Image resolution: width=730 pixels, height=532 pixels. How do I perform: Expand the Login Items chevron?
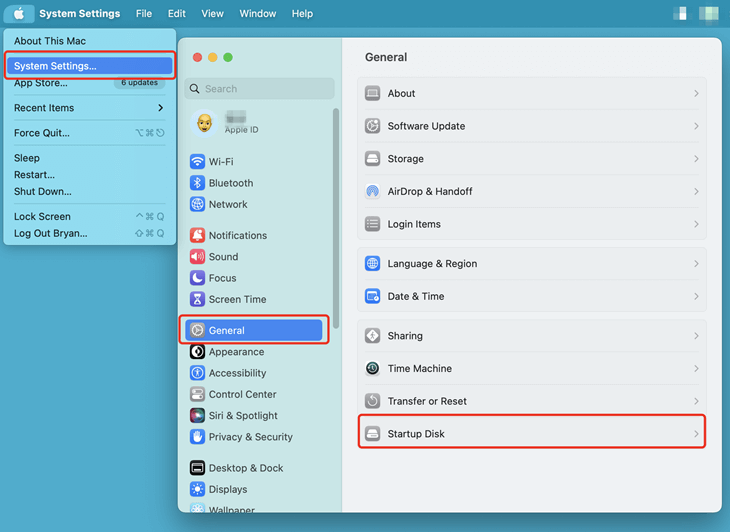coord(696,224)
